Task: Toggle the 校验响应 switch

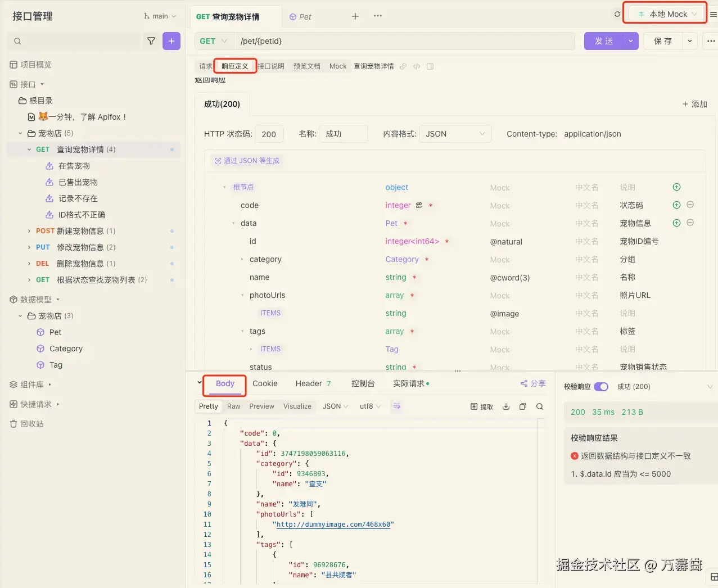Action: click(601, 387)
